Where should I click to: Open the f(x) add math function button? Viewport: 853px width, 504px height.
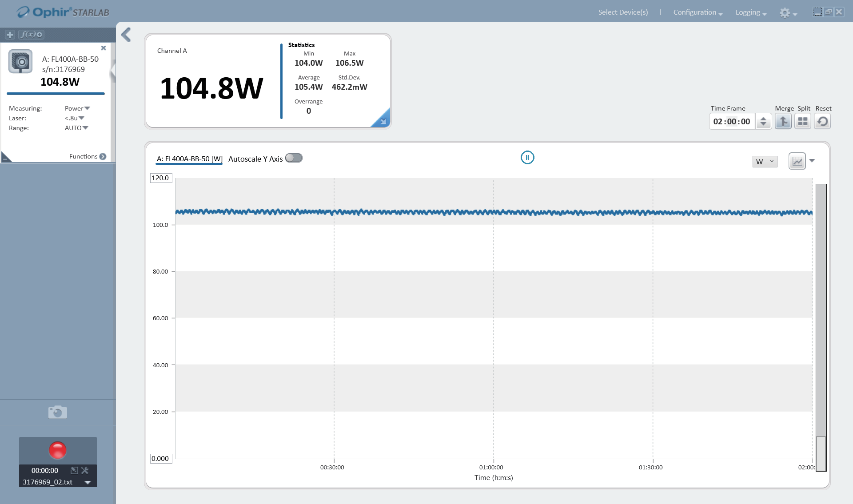click(32, 35)
